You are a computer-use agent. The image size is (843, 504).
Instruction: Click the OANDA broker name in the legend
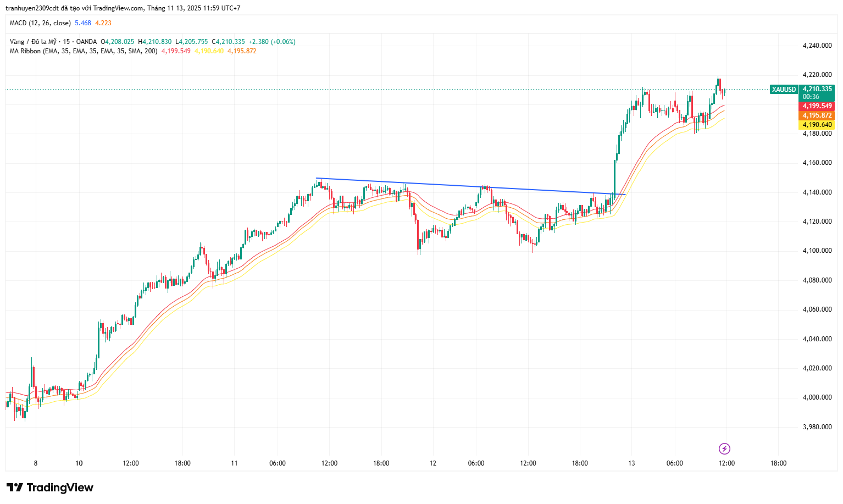click(x=86, y=42)
